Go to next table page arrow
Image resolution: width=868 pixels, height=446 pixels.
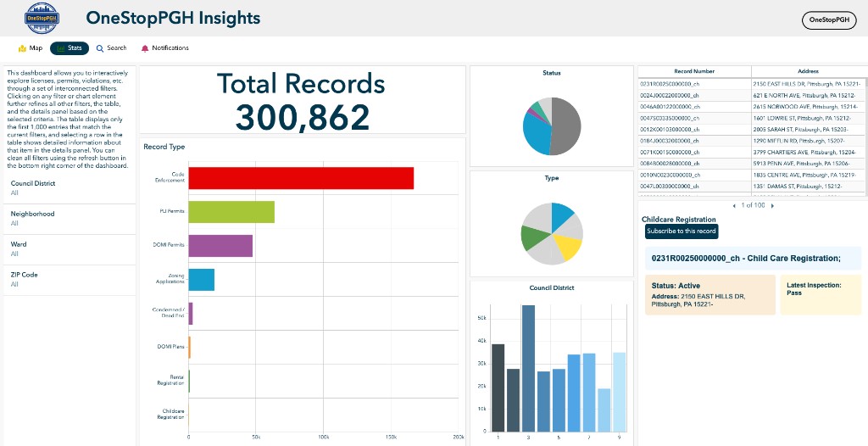(773, 205)
